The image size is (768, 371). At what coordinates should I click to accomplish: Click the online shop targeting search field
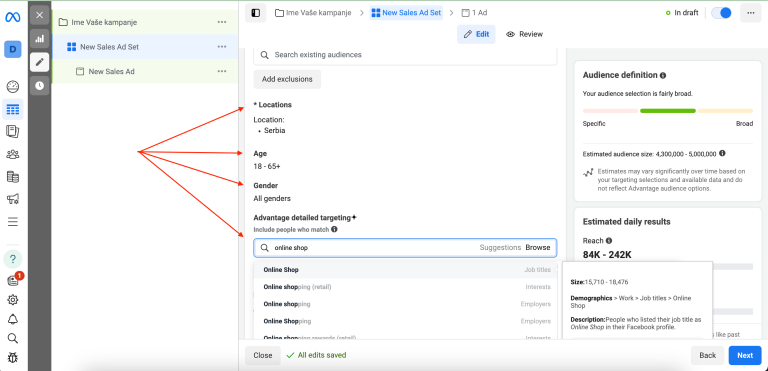point(405,247)
